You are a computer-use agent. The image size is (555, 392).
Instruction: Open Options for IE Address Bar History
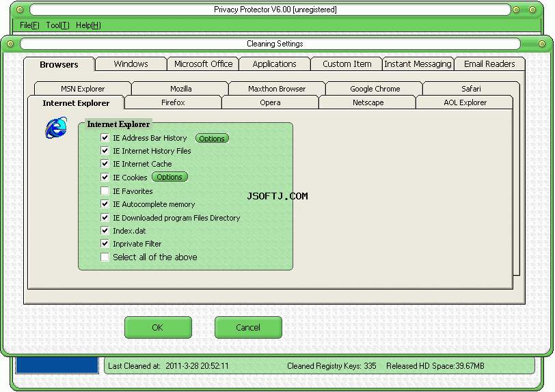[212, 139]
